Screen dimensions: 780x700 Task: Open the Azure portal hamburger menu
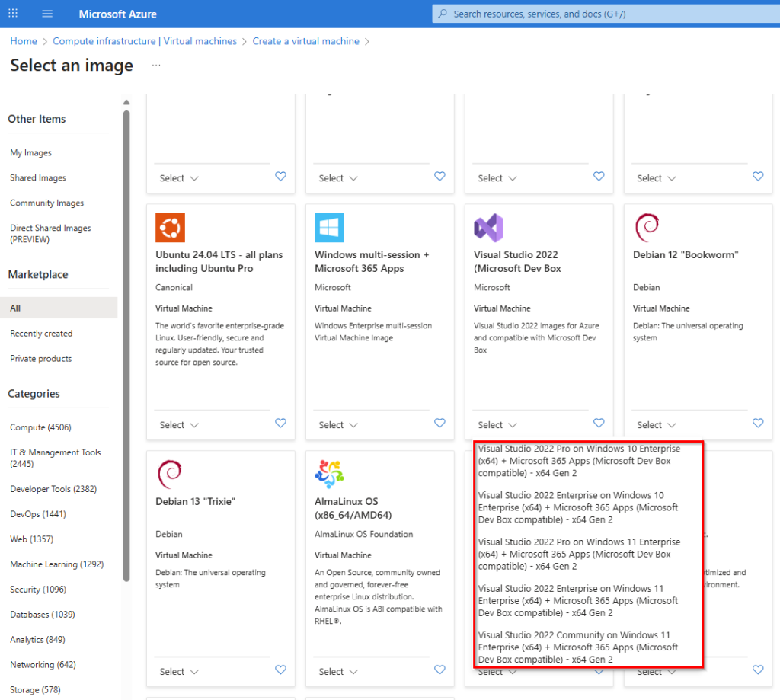[47, 14]
